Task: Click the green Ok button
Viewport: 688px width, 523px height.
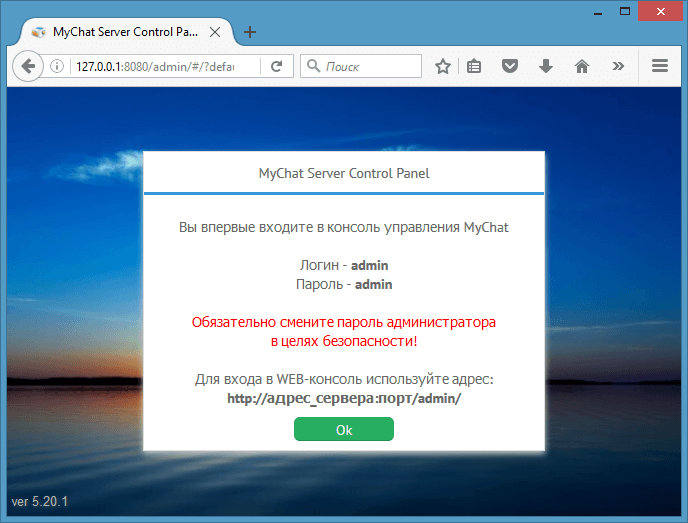Action: [343, 429]
